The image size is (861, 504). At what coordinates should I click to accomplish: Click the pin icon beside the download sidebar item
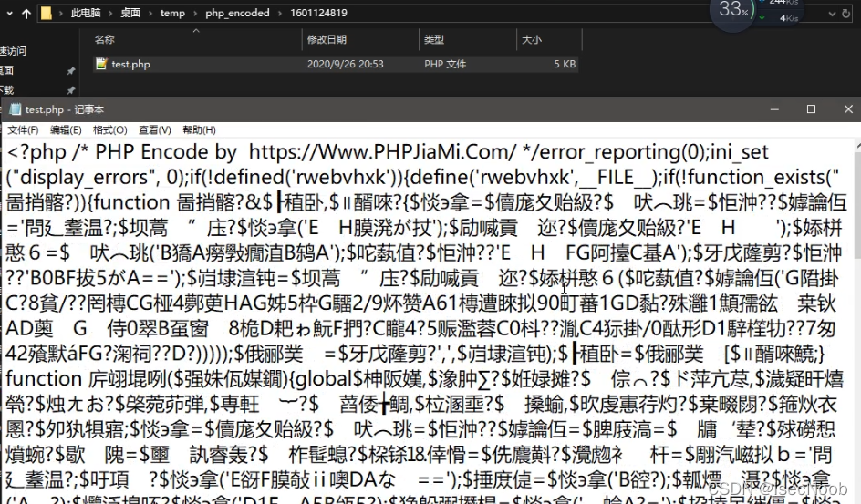(70, 90)
